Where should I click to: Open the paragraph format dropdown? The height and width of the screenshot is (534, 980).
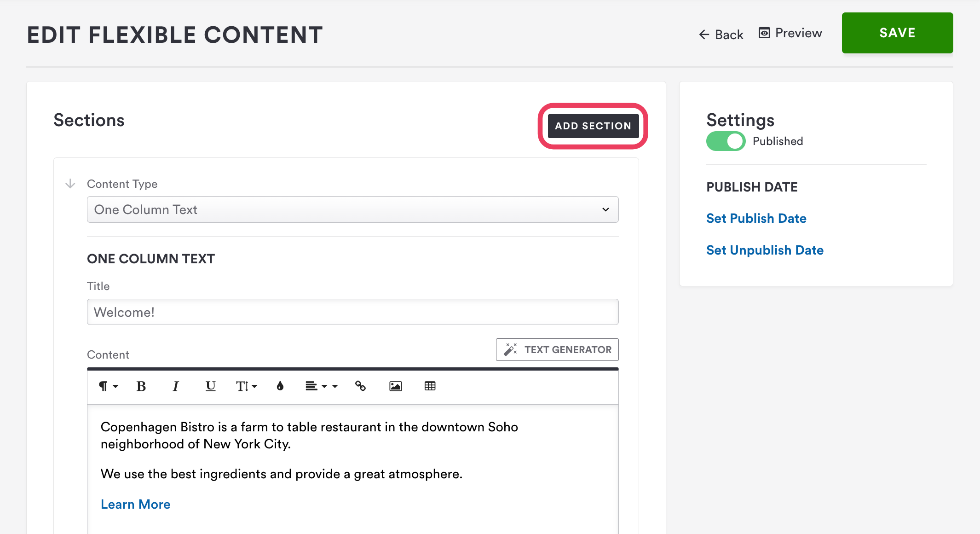coord(108,386)
